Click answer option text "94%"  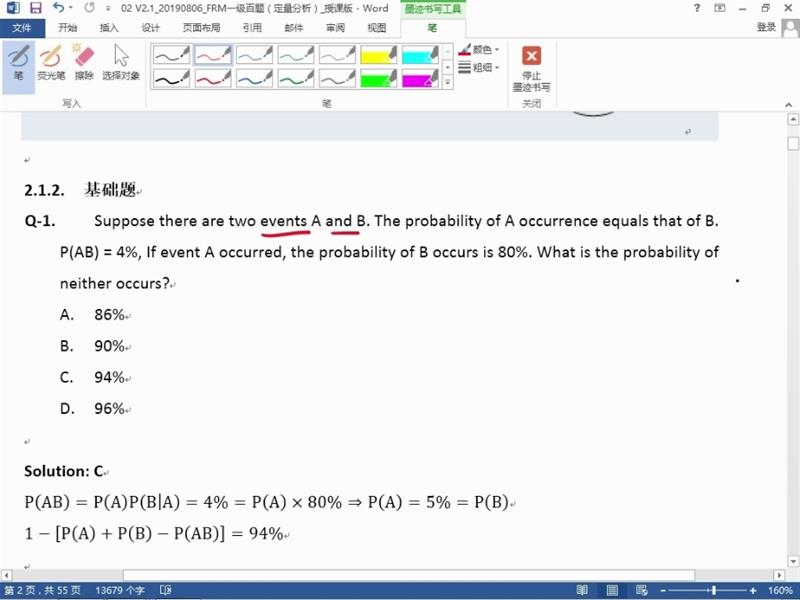[x=110, y=378]
